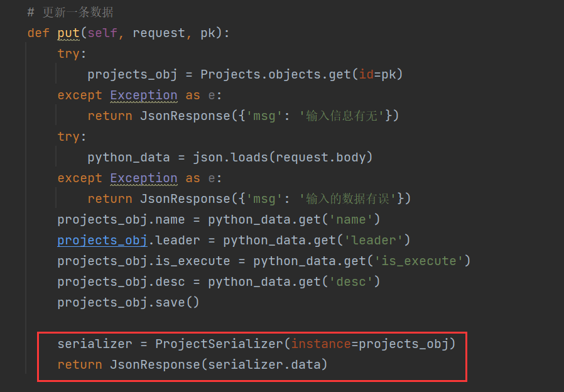Place cursor on the first Exception keyword
The height and width of the screenshot is (392, 564).
click(144, 95)
